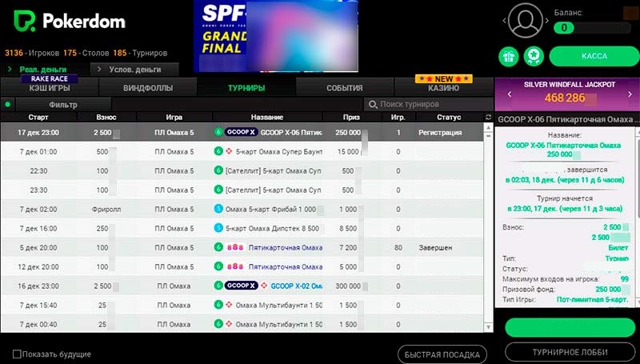Click БЫСТРАЯ ПОСАДКА button
640x364 pixels.
coord(442,354)
